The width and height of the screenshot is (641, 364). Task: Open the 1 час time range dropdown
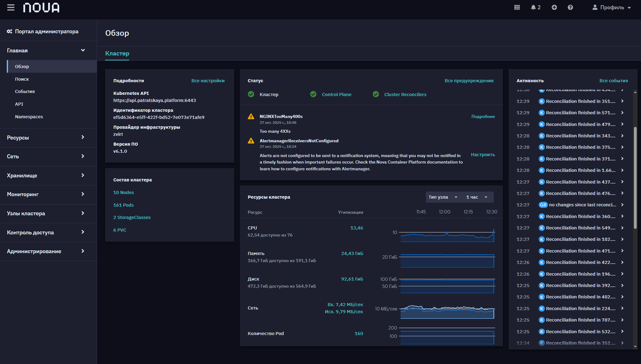pos(477,197)
